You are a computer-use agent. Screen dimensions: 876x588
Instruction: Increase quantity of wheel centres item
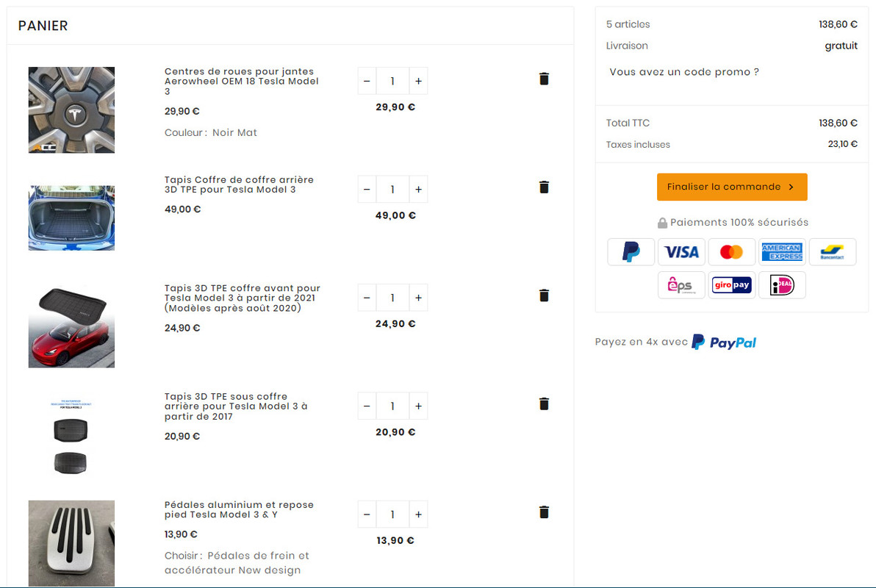[x=418, y=81]
